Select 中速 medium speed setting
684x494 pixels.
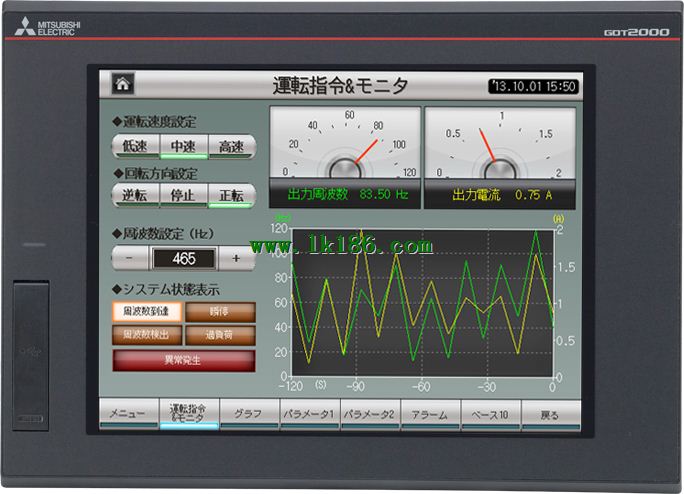[x=183, y=146]
